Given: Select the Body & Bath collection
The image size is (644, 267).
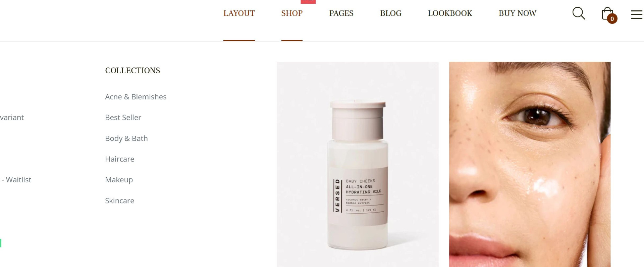Looking at the screenshot, I should coord(126,138).
